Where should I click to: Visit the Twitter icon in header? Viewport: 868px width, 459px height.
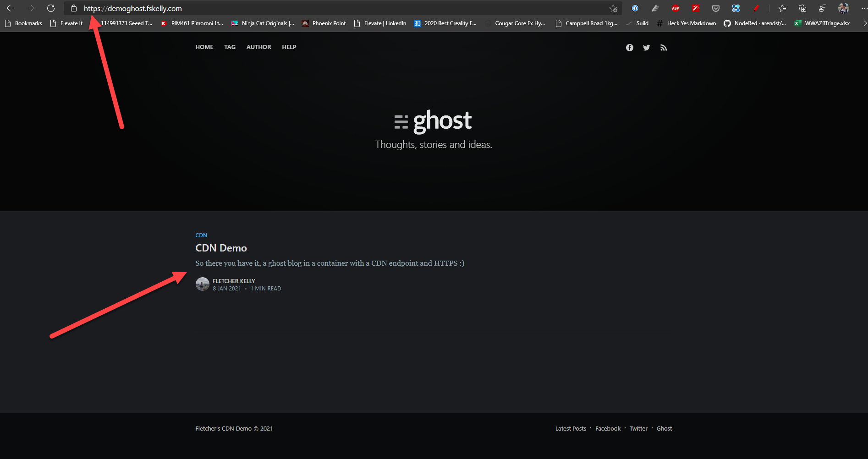pyautogui.click(x=646, y=48)
